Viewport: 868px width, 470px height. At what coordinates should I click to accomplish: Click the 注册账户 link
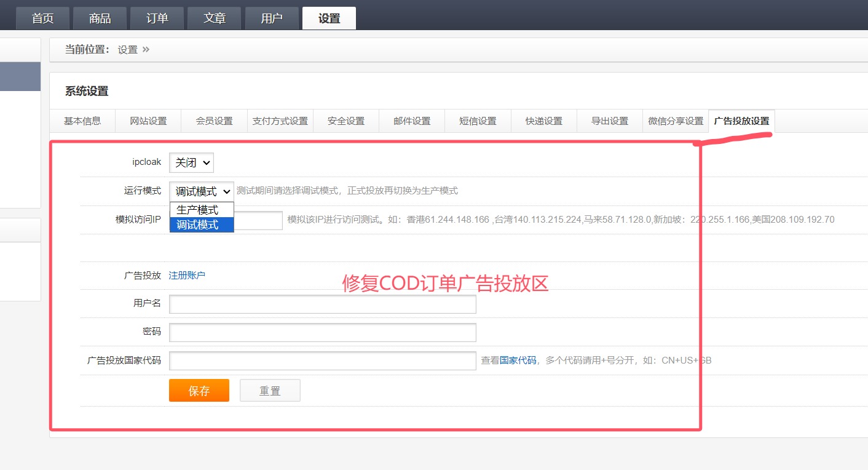[x=187, y=275]
